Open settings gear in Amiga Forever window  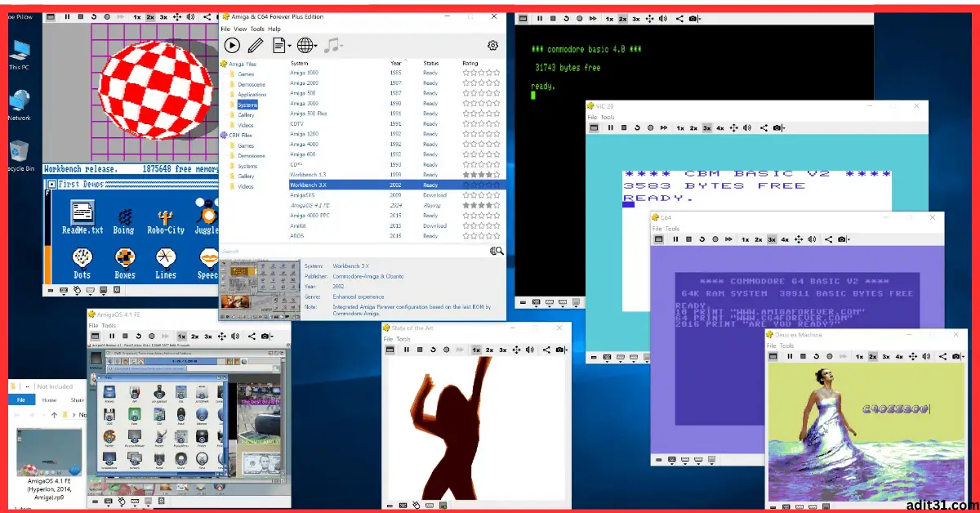(492, 46)
